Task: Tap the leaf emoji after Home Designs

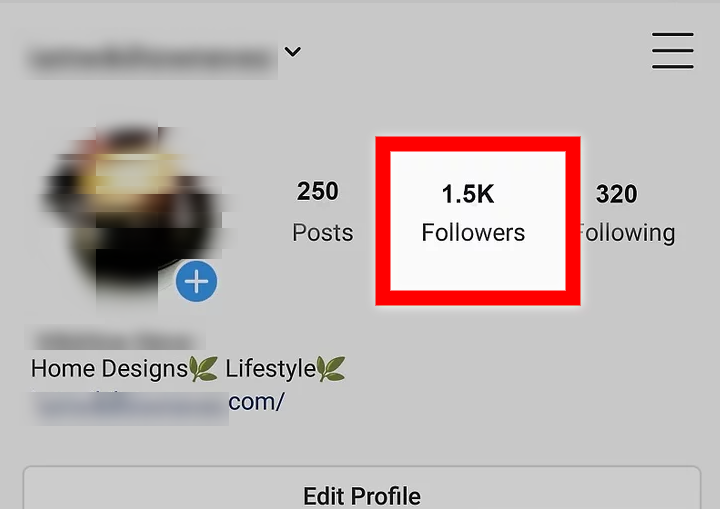Action: pyautogui.click(x=203, y=369)
